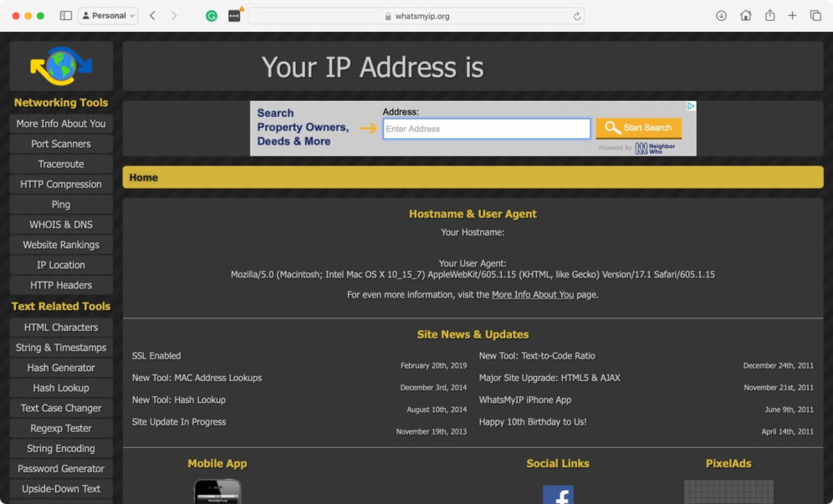Open the Home page via toolbar icon
The height and width of the screenshot is (504, 833).
(745, 15)
